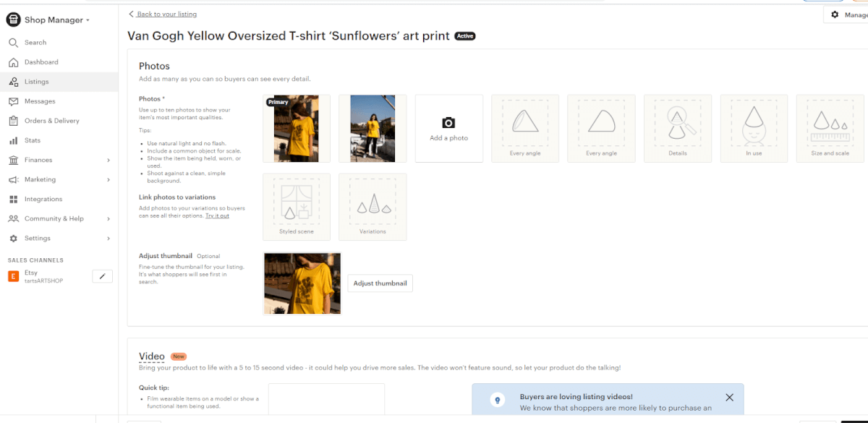
Task: Click the New badge beside Video
Action: point(178,356)
